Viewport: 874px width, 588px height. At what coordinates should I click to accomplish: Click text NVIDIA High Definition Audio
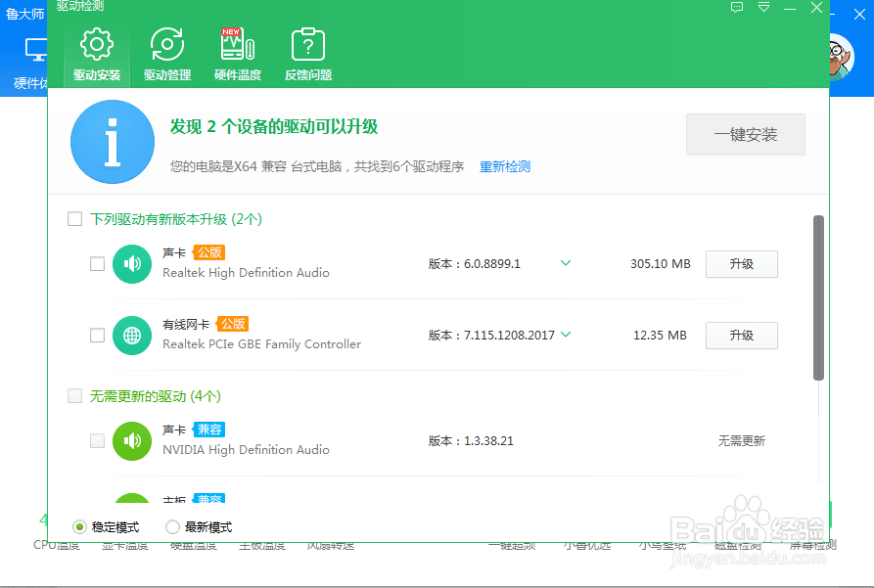pyautogui.click(x=246, y=450)
